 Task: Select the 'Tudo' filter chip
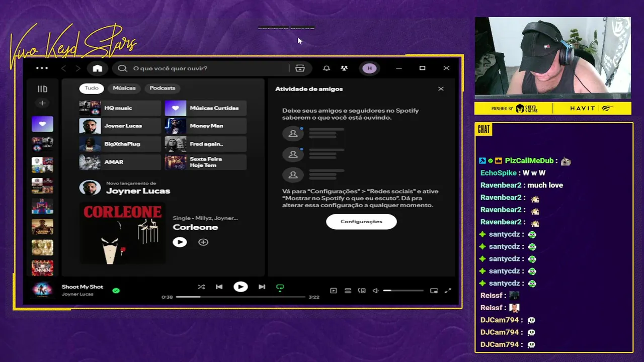tap(92, 88)
